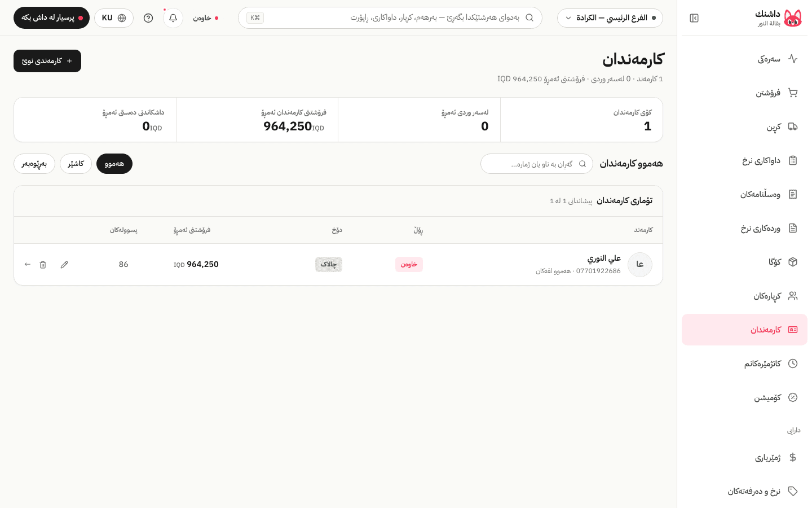Click the receipts count 86
Image resolution: width=812 pixels, height=508 pixels.
123,265
